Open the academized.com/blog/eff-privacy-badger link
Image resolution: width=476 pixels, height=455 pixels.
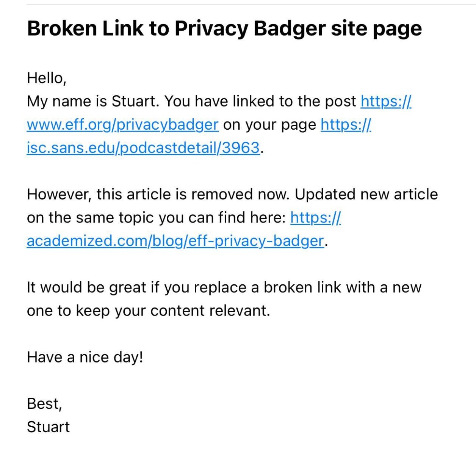[x=175, y=241]
